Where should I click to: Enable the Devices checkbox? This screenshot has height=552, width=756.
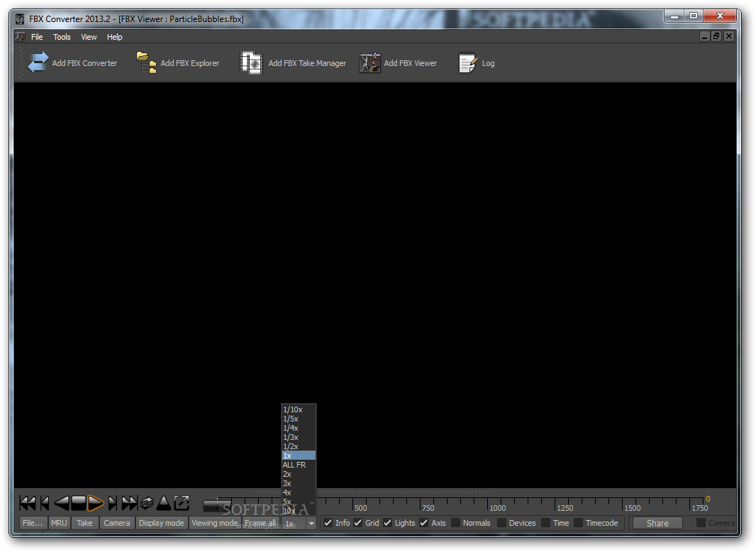[501, 523]
